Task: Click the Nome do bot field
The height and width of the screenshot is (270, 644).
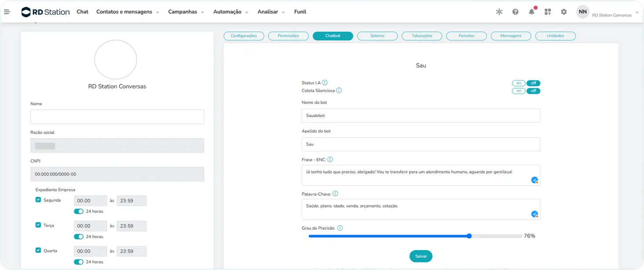Action: point(421,116)
